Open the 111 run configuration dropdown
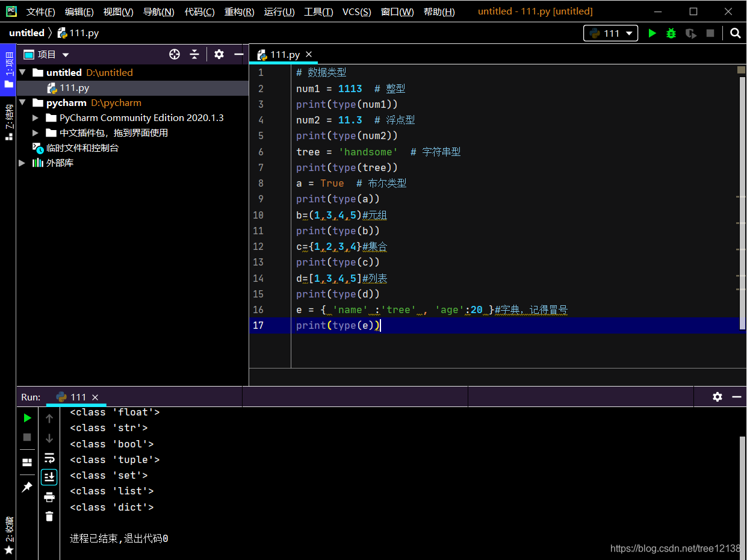Screen dimensions: 747x560 610,34
